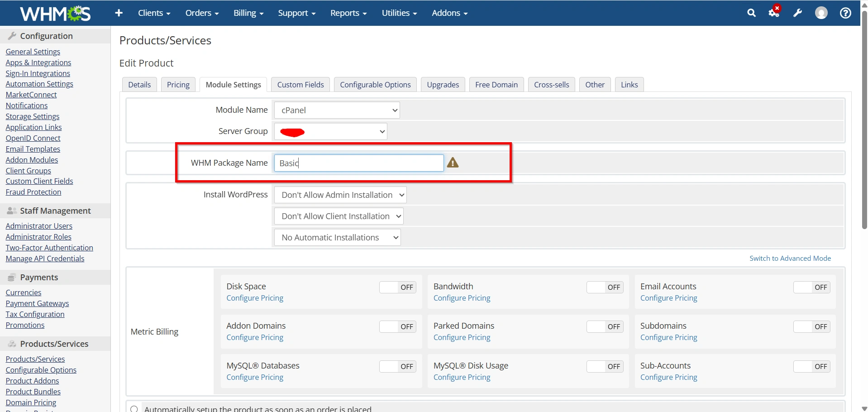Click the WHM Package Name input field
Viewport: 868px width, 412px height.
(359, 163)
